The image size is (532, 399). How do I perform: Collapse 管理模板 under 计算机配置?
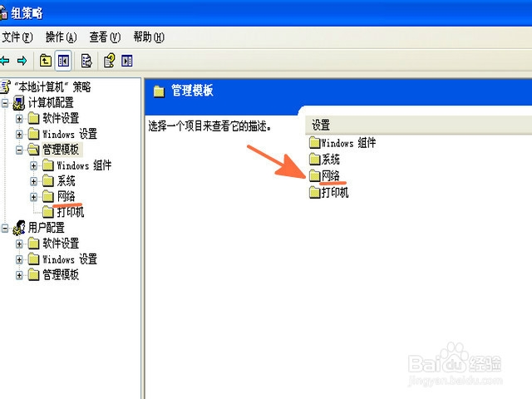click(x=19, y=150)
